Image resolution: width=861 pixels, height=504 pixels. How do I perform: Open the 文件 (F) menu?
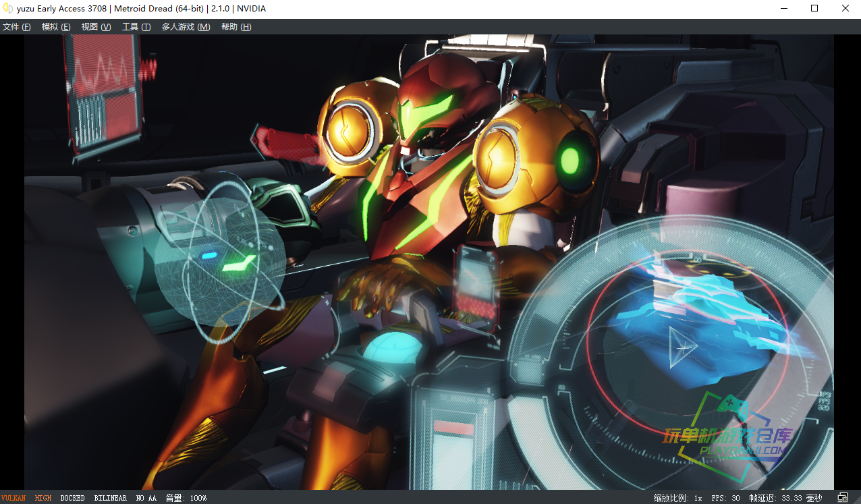click(17, 27)
